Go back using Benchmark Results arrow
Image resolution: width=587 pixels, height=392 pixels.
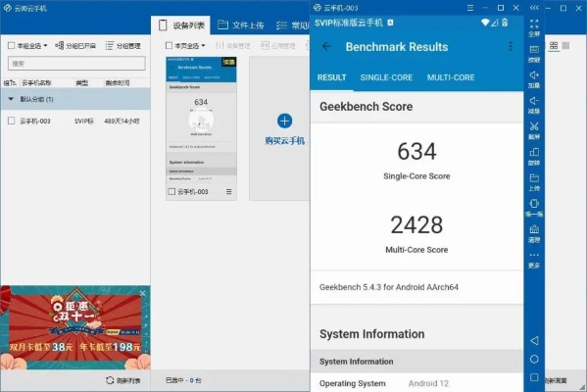pos(326,46)
